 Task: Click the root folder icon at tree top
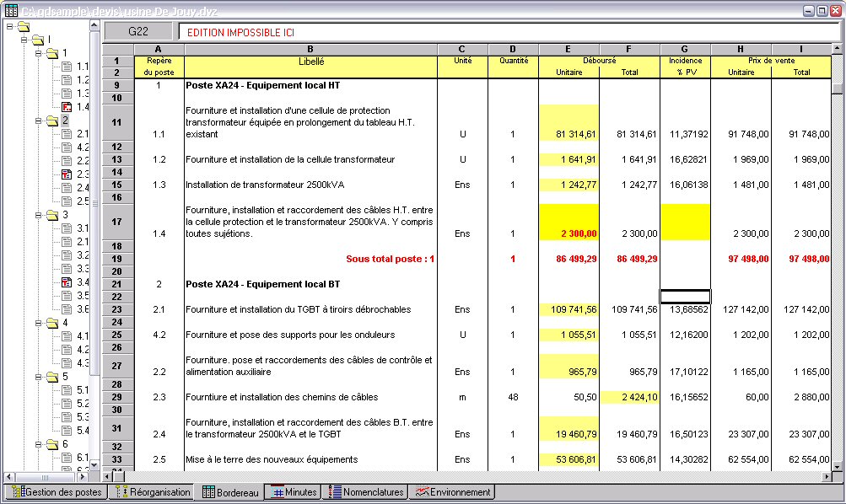coord(23,26)
